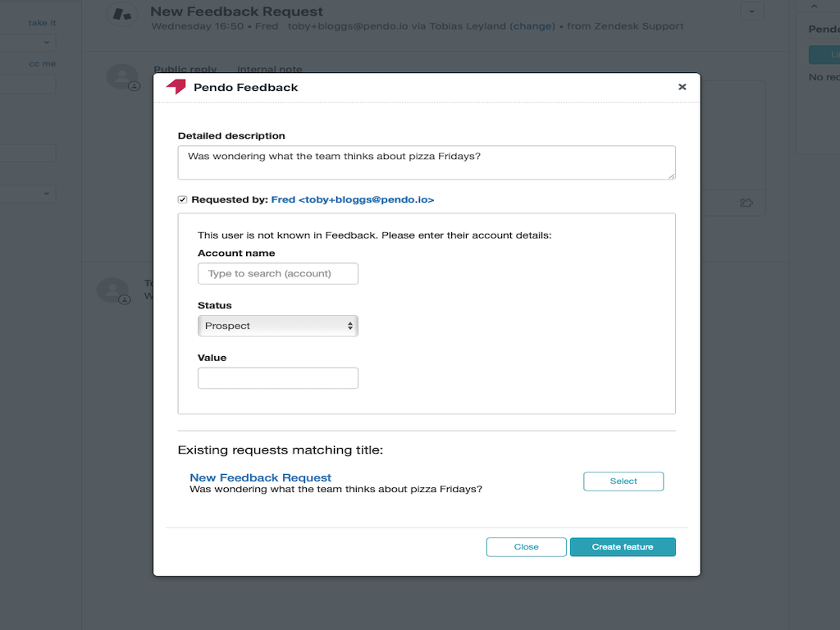Close the Pendo Feedback dialog with X
840x630 pixels.
(x=682, y=87)
